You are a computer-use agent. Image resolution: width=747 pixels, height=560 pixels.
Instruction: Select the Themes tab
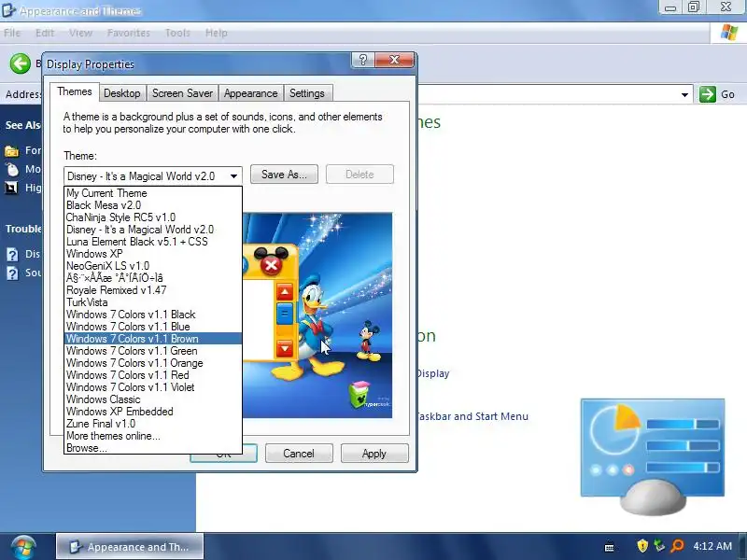(x=75, y=91)
